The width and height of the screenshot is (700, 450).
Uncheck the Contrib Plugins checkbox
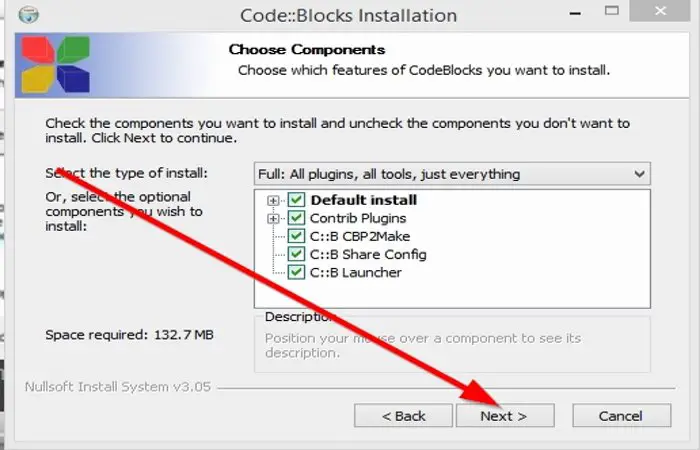pyautogui.click(x=296, y=218)
